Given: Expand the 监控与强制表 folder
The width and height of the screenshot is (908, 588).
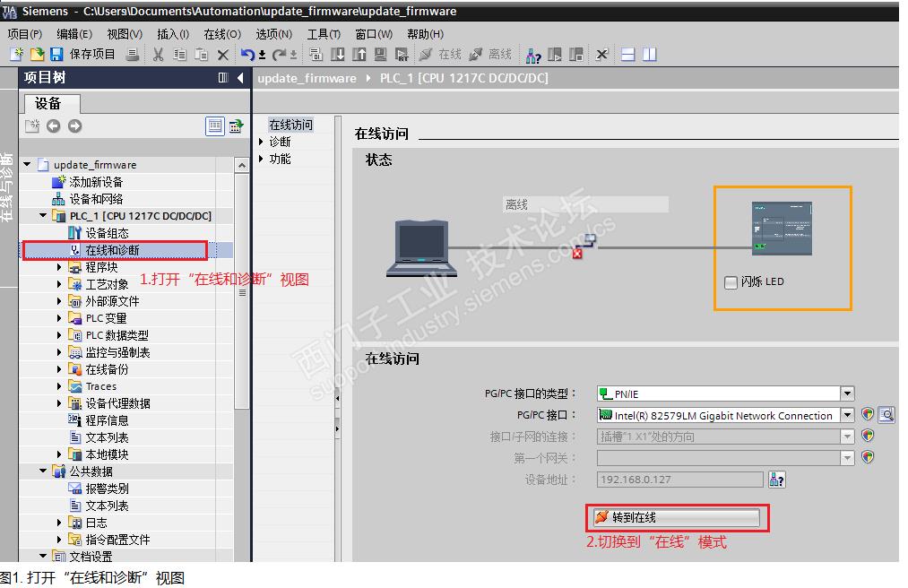Looking at the screenshot, I should pyautogui.click(x=59, y=352).
